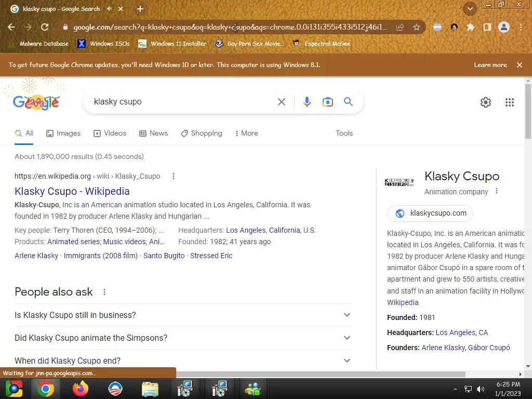532x399 pixels.
Task: Open Wikipedia link in knowledge panel
Action: click(403, 303)
